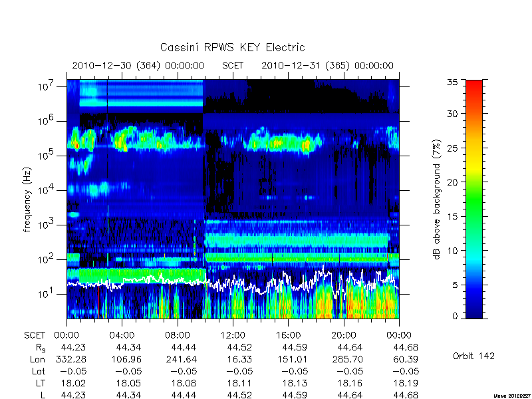
Task: Click the LT value 18.19
Action: click(x=405, y=383)
